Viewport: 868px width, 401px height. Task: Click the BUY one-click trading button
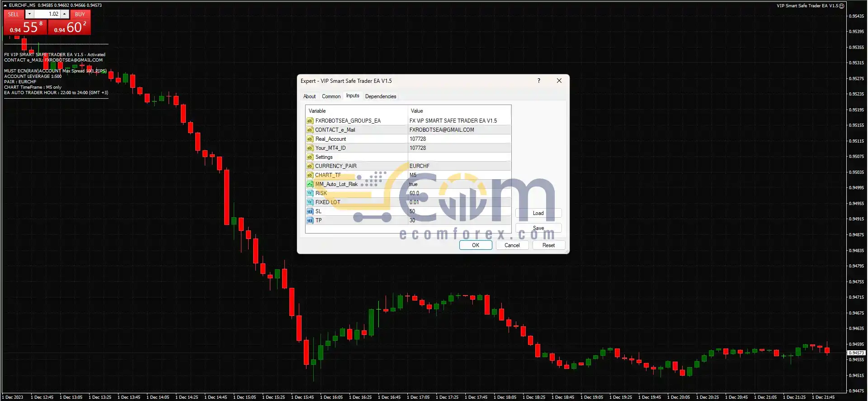80,14
